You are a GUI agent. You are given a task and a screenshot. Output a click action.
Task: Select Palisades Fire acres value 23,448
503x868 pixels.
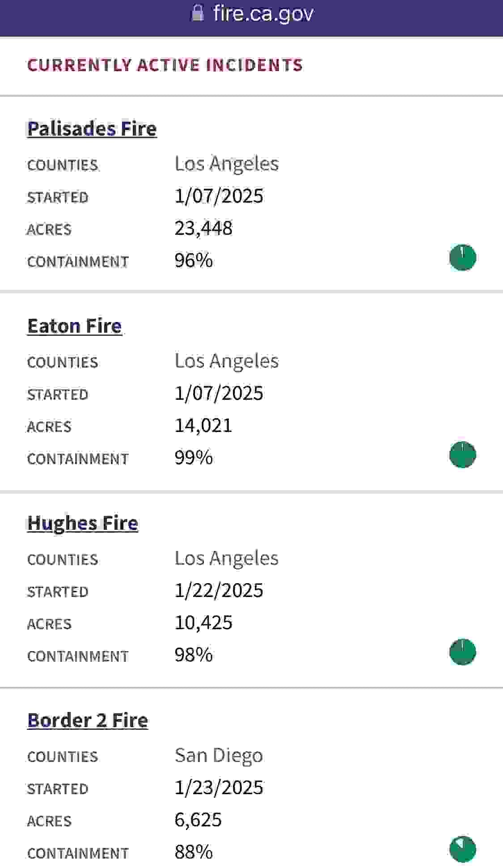point(203,228)
